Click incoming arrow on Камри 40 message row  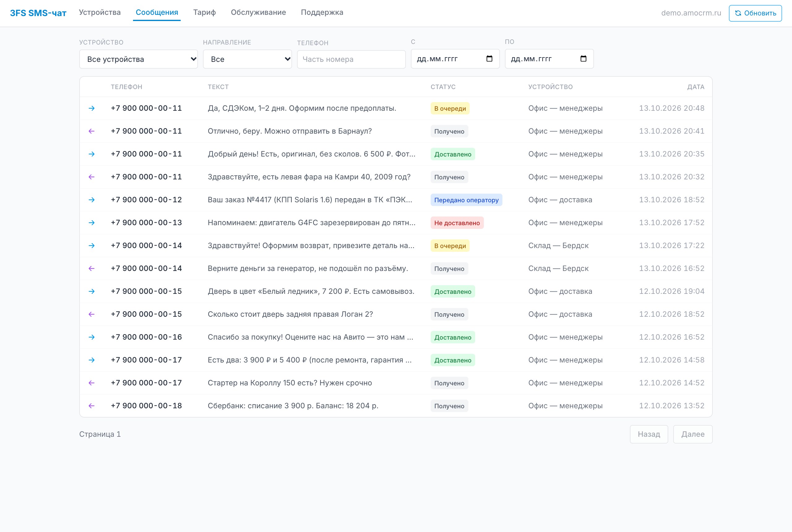coord(92,177)
